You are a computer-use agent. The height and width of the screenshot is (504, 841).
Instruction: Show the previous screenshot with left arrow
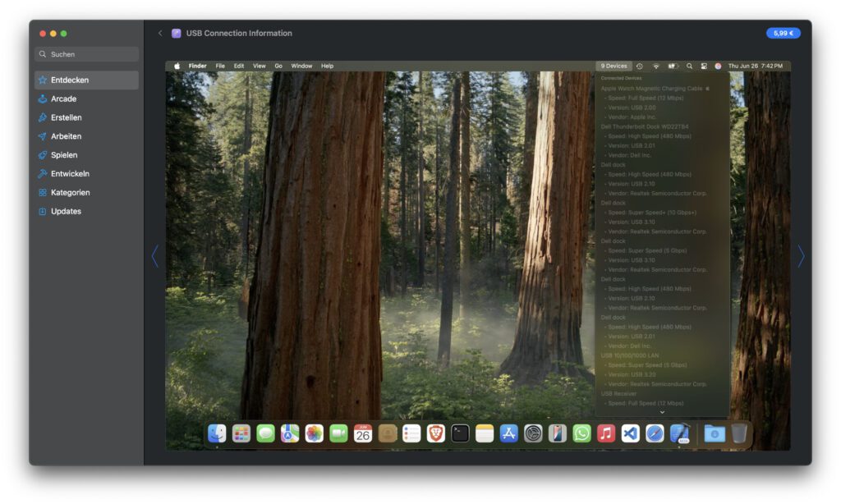tap(154, 257)
